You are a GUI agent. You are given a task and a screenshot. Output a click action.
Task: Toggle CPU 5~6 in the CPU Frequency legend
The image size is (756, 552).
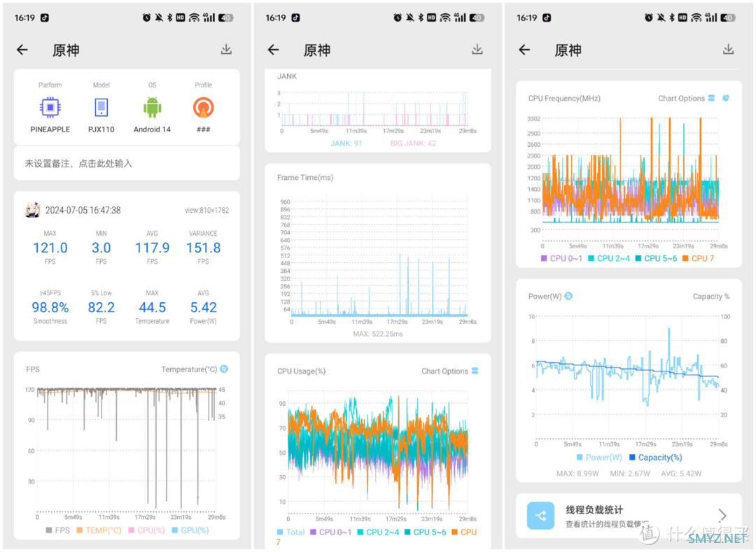pyautogui.click(x=656, y=259)
